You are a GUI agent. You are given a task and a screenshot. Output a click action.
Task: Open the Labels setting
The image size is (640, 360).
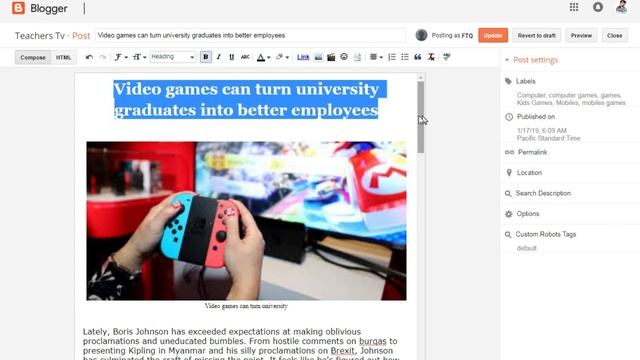point(525,81)
